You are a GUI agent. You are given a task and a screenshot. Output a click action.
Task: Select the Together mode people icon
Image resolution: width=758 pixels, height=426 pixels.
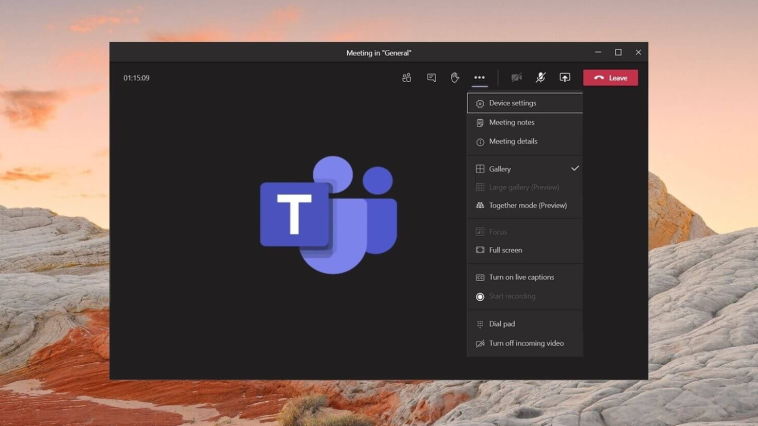(x=480, y=205)
